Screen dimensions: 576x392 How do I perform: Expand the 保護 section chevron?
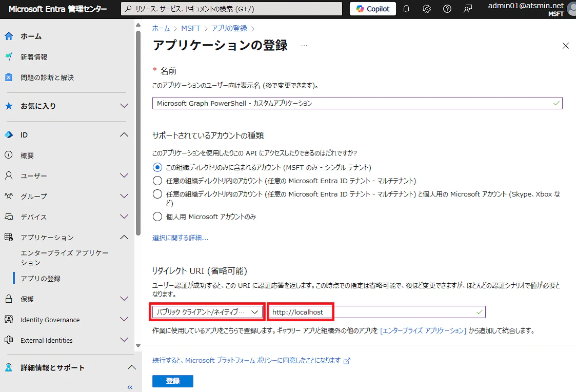tap(124, 299)
